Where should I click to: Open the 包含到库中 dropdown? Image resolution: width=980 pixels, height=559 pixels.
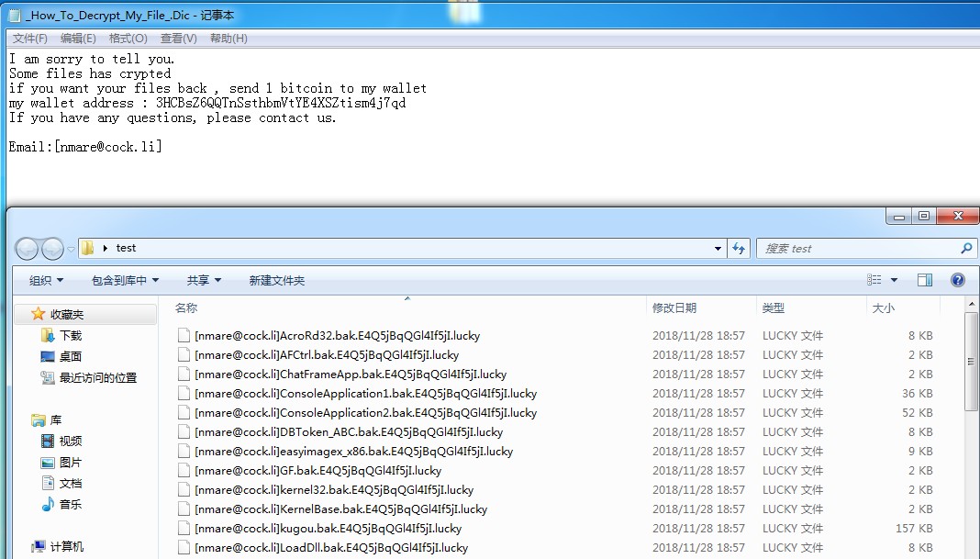(x=125, y=280)
